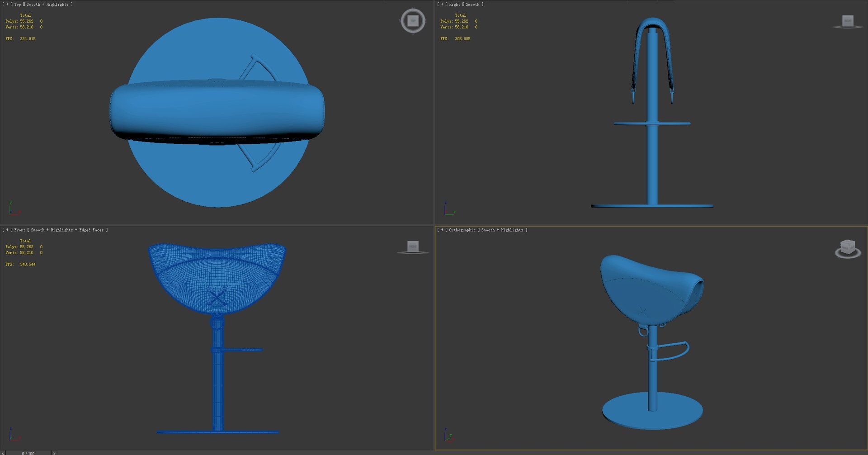Click the ViewCube in the Top viewport

[413, 21]
